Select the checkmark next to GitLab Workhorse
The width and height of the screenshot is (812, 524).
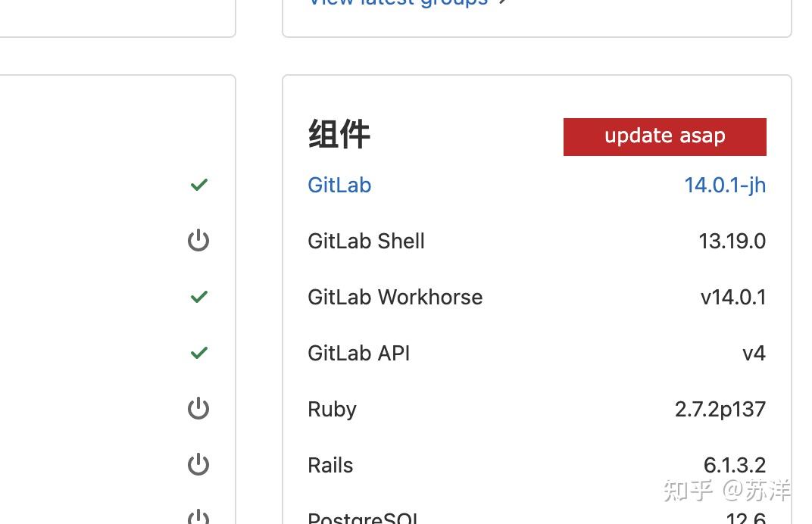198,297
